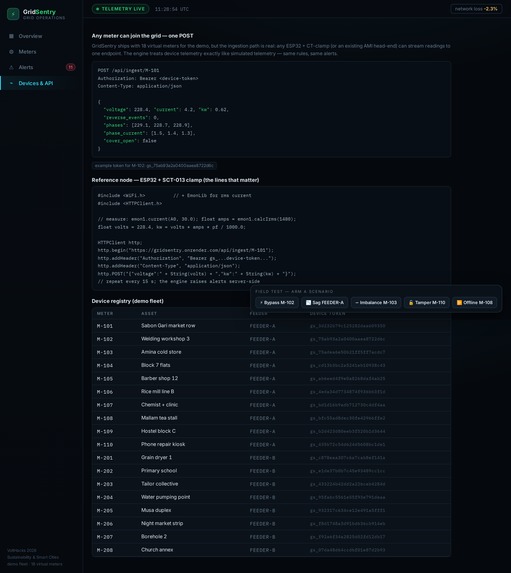Click Water pumping point asset name
Image resolution: width=511 pixels, height=573 pixels.
pos(166,497)
